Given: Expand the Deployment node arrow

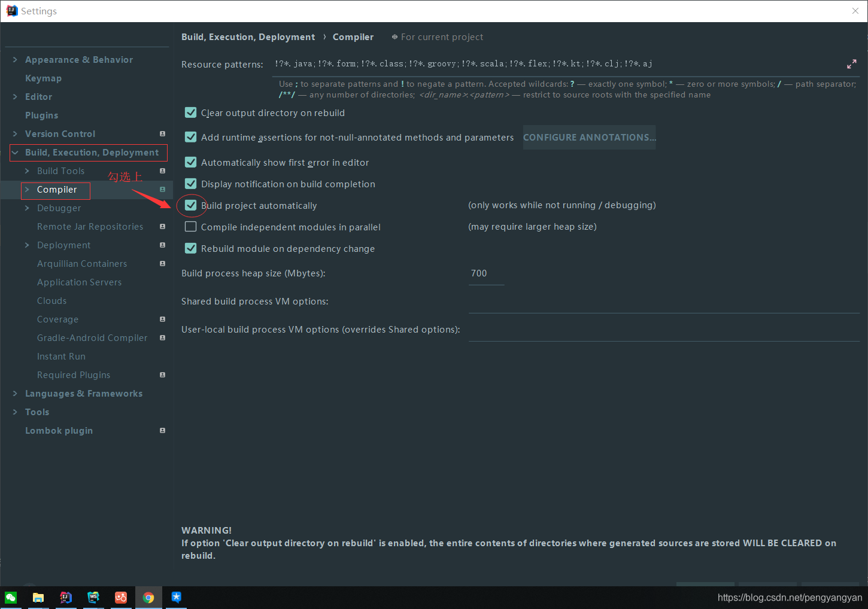Looking at the screenshot, I should click(x=27, y=245).
